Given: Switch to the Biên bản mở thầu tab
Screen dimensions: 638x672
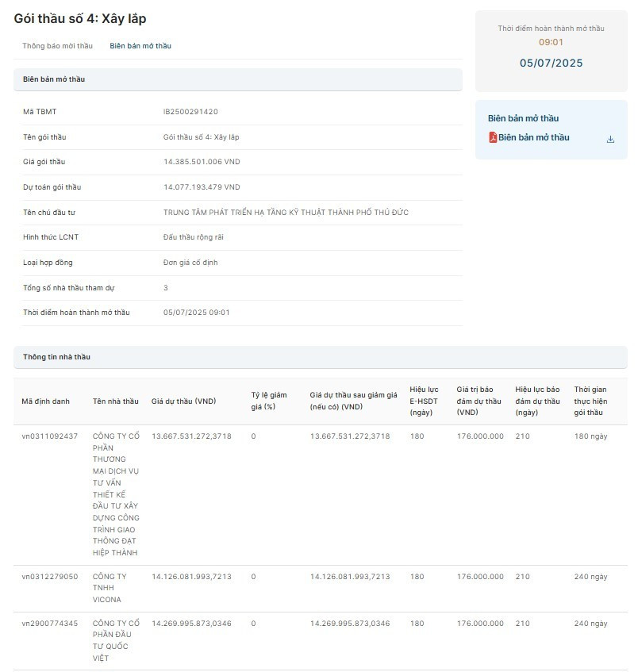Looking at the screenshot, I should click(x=140, y=46).
